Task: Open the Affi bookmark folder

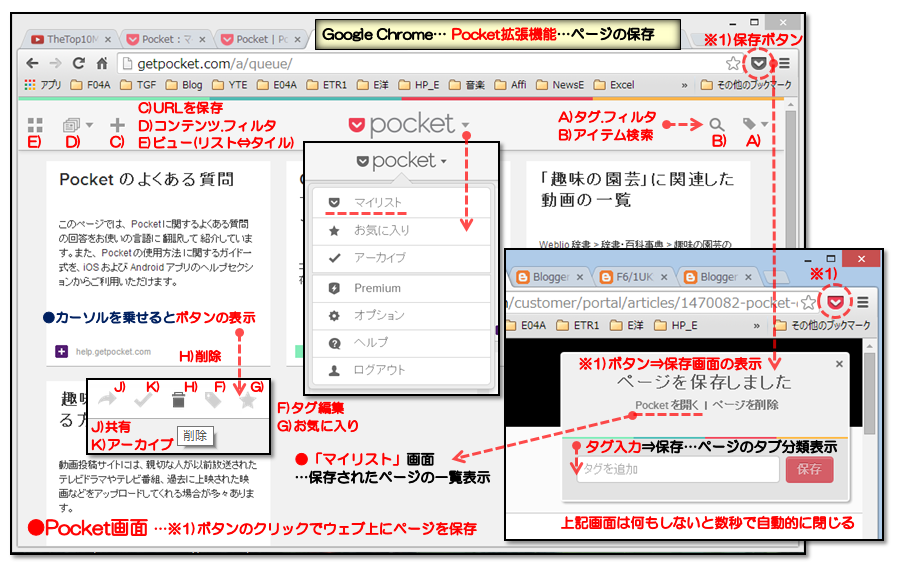Action: point(511,85)
